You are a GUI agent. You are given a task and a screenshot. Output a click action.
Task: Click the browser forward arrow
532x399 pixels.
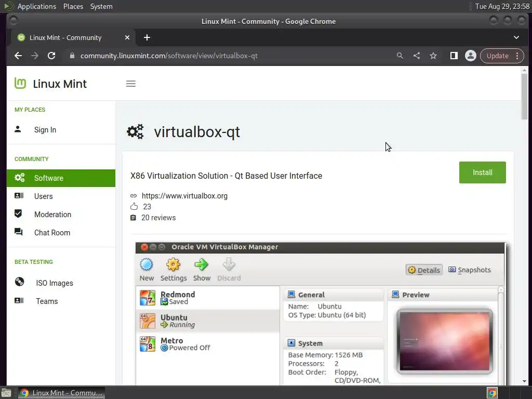pyautogui.click(x=35, y=56)
